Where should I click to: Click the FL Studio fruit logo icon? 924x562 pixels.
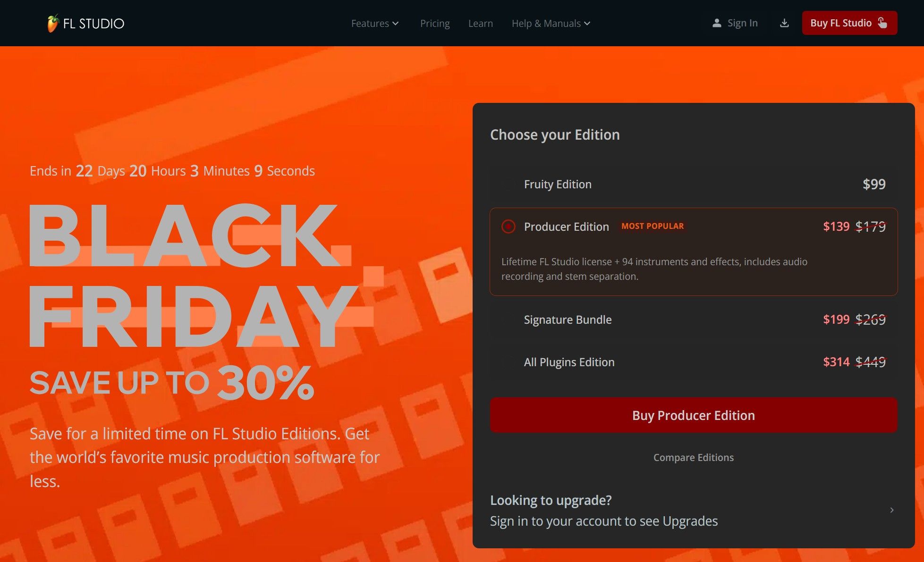pyautogui.click(x=52, y=23)
